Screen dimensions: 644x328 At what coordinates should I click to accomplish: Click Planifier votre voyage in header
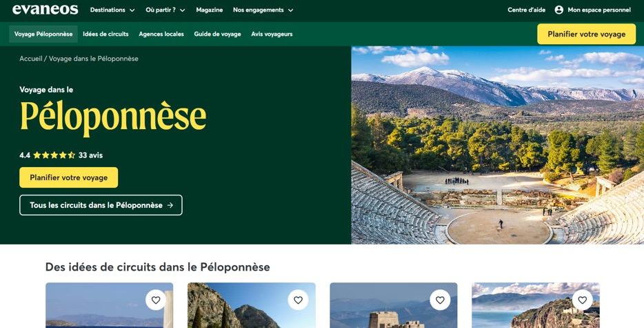click(x=587, y=34)
